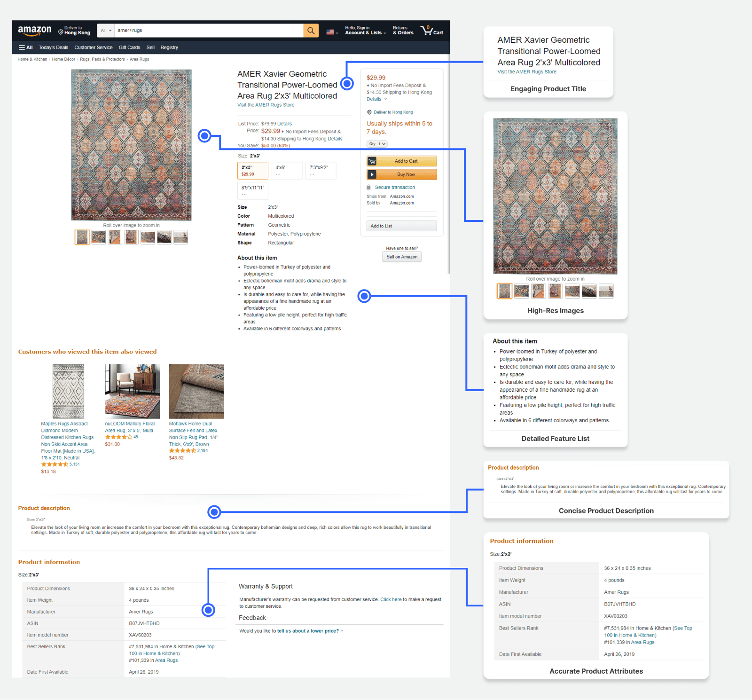The image size is (752, 700).
Task: Click the $13.18 price under Maples rug
Action: (x=48, y=472)
